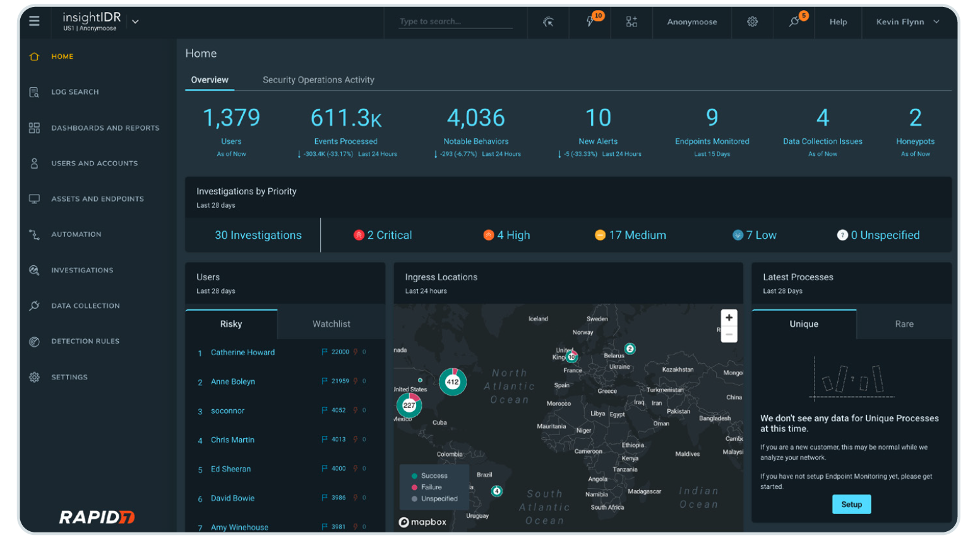Open the hamburger navigation menu
Image resolution: width=980 pixels, height=540 pixels.
[34, 21]
